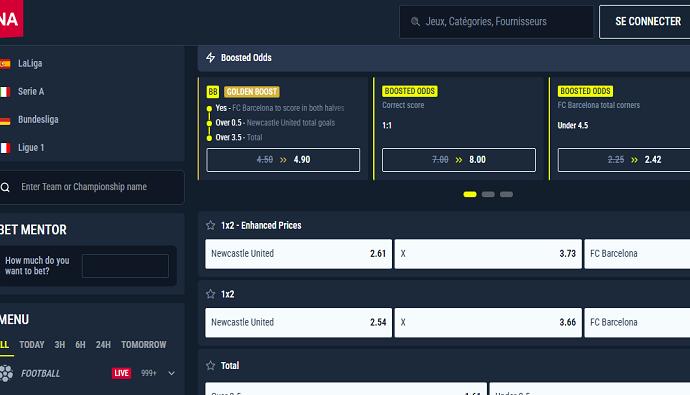Select the TODAY time filter tab
This screenshot has width=690, height=395.
click(x=32, y=345)
